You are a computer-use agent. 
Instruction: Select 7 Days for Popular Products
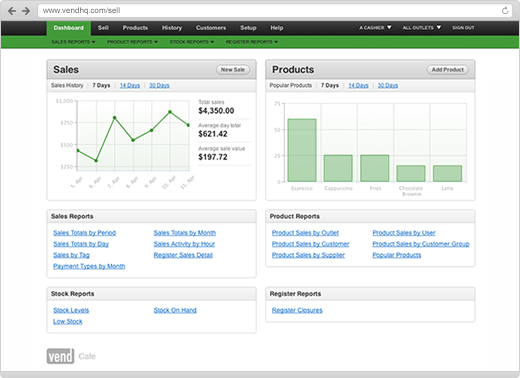pyautogui.click(x=330, y=85)
